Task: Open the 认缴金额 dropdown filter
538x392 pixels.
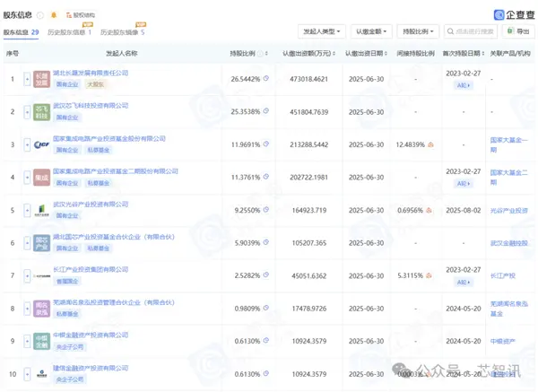Action: (371, 31)
